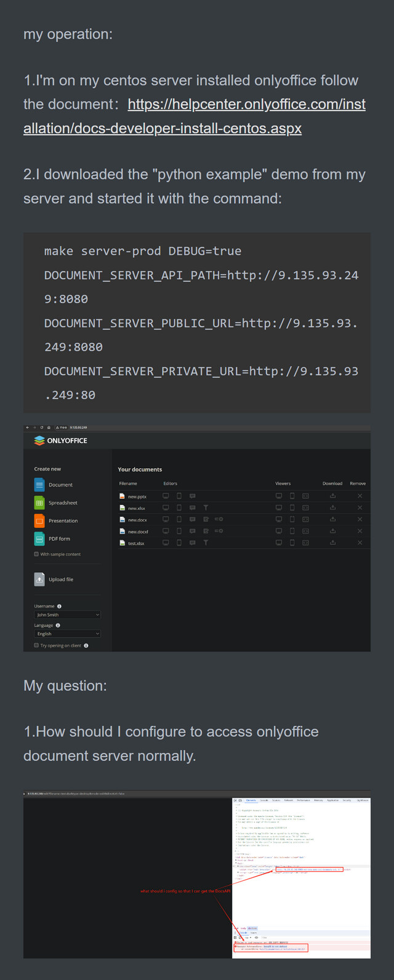The image size is (394, 980).
Task: Click the Upload file arrow icon
Action: coord(39,579)
